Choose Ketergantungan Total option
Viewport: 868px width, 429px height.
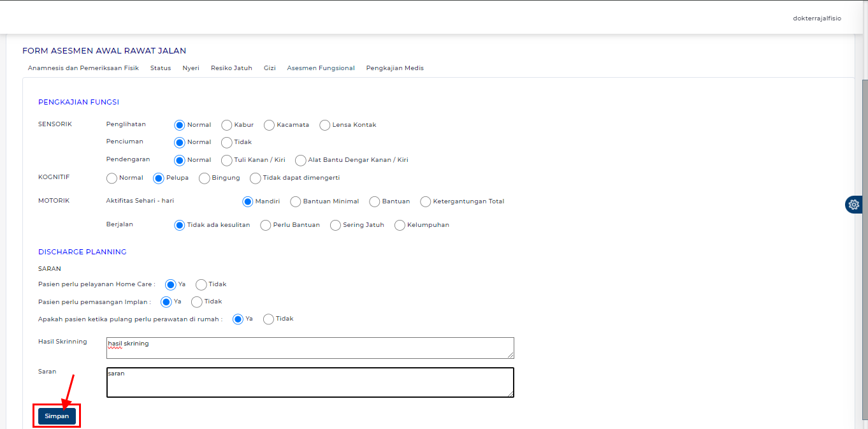point(426,202)
